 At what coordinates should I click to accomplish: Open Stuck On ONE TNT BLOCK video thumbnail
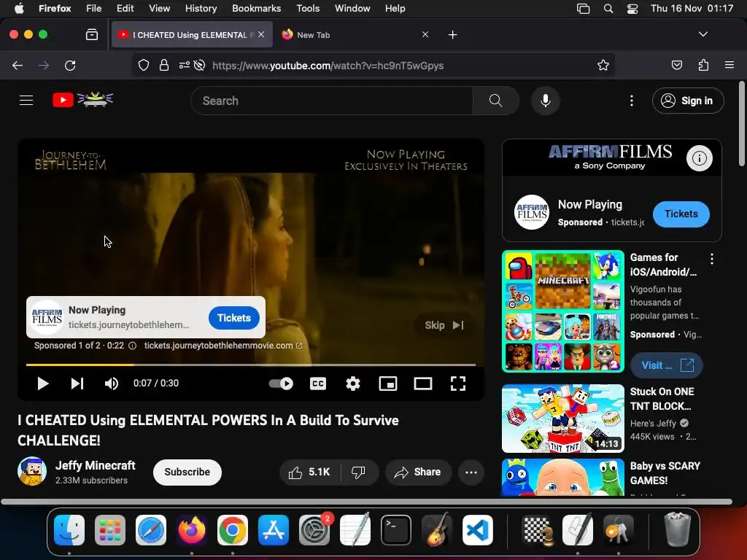[563, 419]
